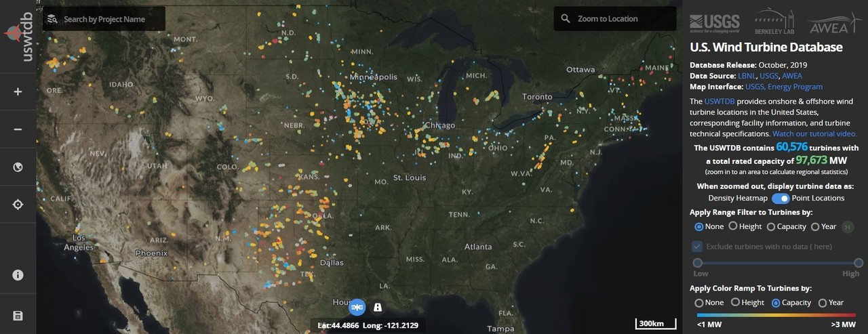Open Watch our tutorial video link
Image resolution: width=868 pixels, height=334 pixels.
coord(814,134)
